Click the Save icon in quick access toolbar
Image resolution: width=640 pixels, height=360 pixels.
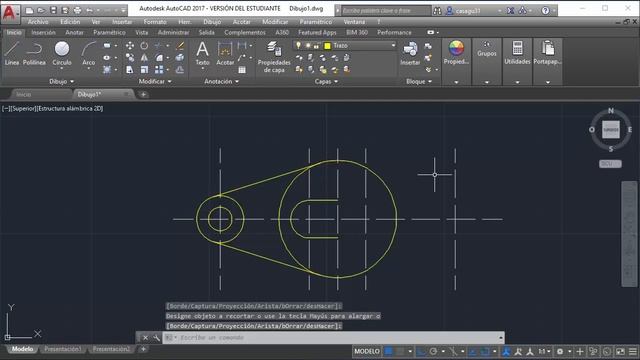(53, 10)
